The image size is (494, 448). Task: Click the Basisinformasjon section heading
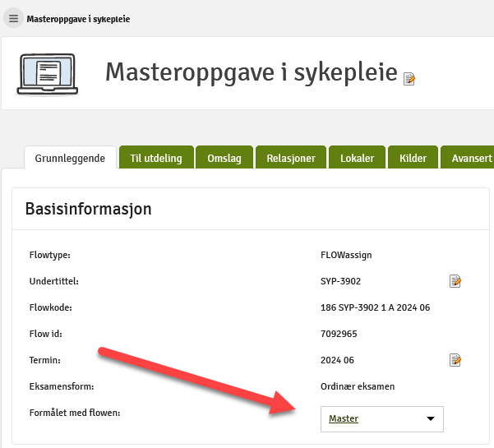coord(89,209)
